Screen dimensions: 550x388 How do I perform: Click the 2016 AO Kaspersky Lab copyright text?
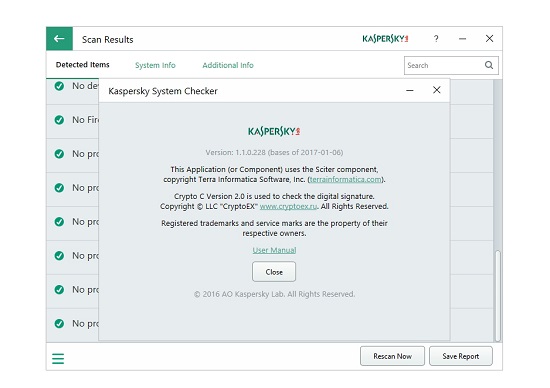[x=274, y=294]
